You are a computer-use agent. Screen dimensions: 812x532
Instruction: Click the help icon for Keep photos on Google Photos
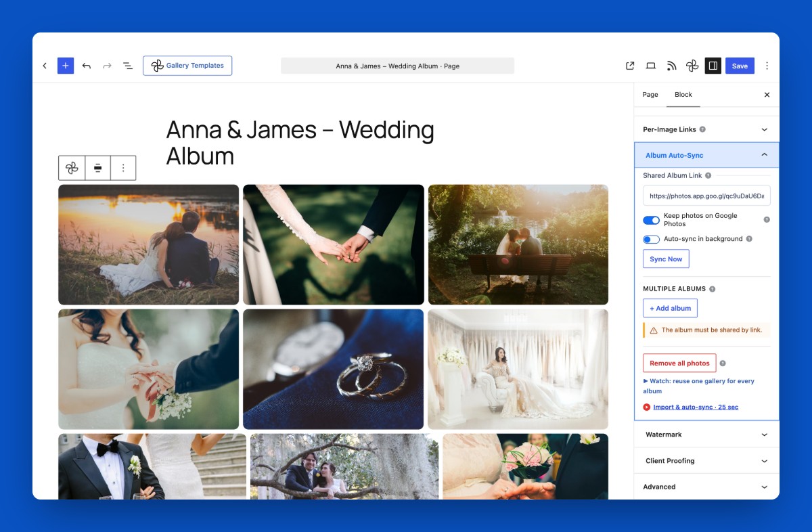767,220
